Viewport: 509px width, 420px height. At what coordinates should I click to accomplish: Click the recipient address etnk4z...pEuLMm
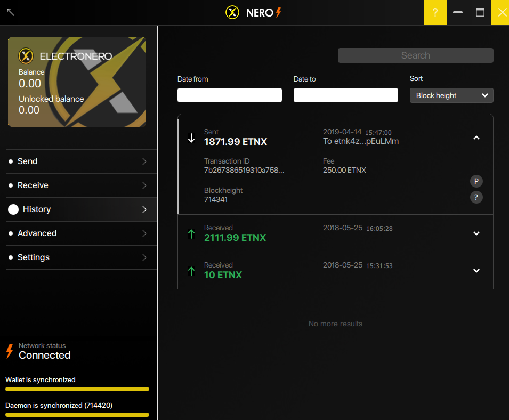(x=367, y=141)
